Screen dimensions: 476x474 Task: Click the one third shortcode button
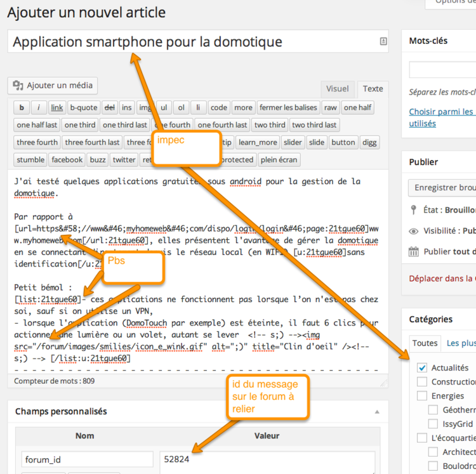click(80, 125)
